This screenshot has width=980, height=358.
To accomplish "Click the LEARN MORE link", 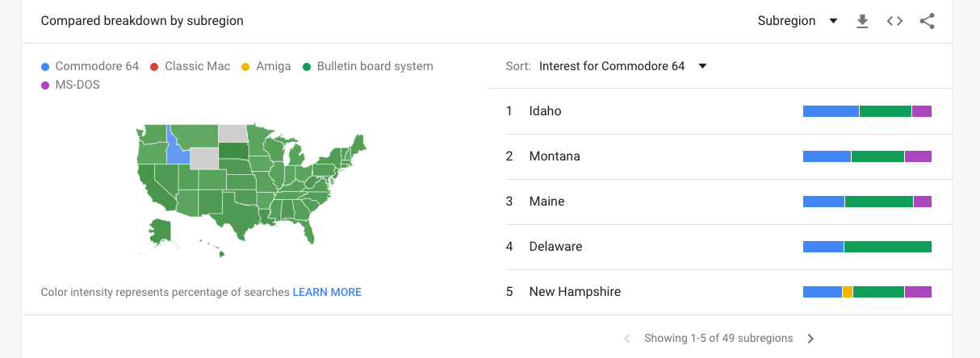I will [327, 292].
